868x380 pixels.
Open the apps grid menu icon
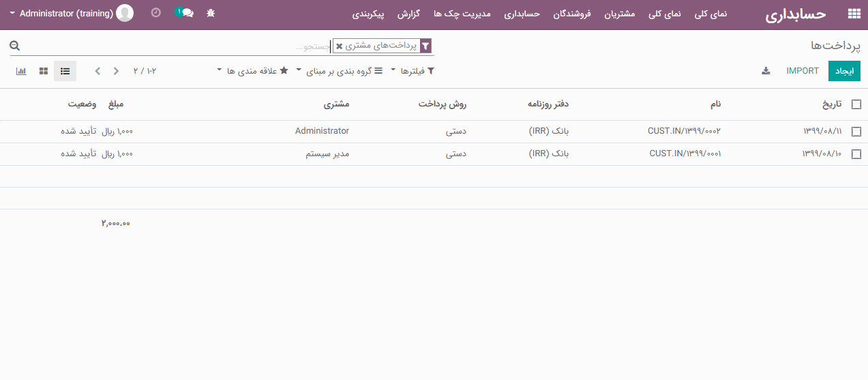853,14
